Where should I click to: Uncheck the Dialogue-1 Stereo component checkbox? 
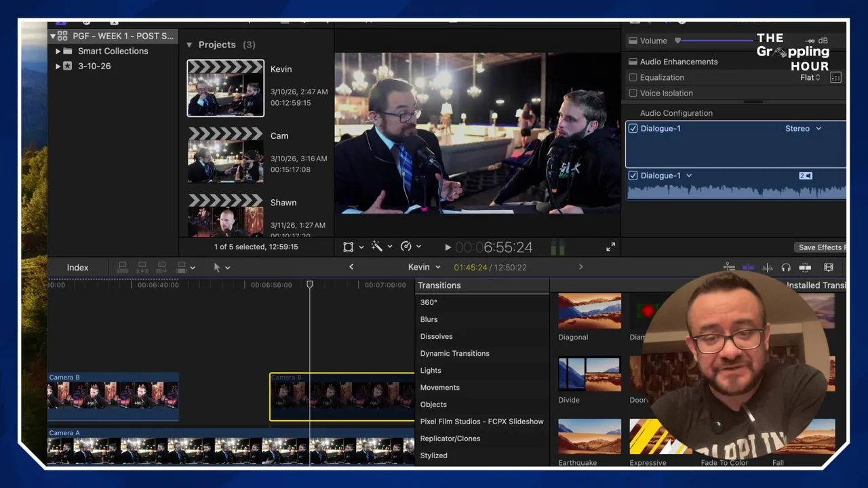pos(633,128)
